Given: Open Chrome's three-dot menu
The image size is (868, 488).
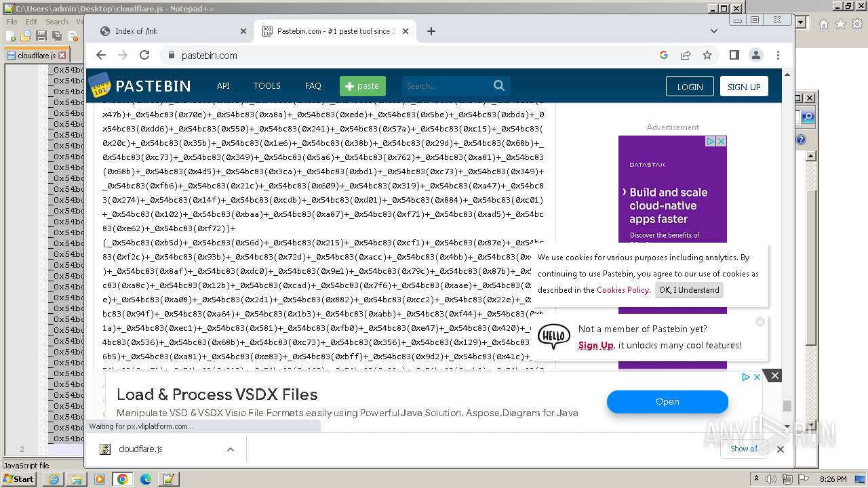Looking at the screenshot, I should coord(778,56).
